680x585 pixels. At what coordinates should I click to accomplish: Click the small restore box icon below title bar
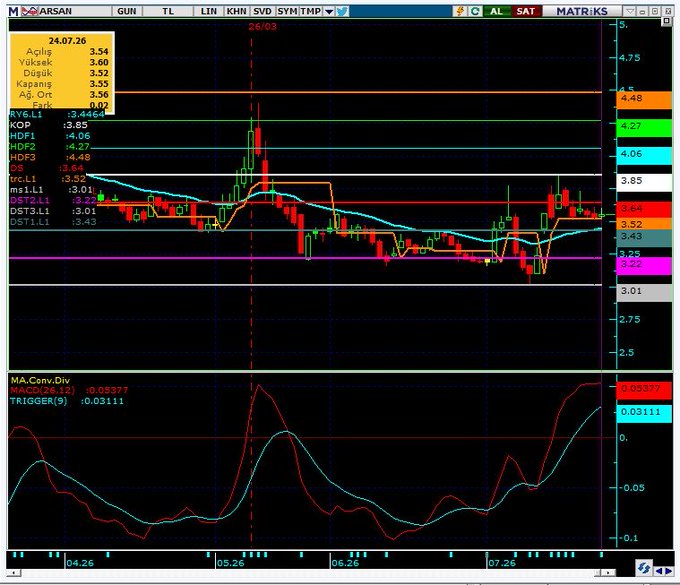(667, 22)
